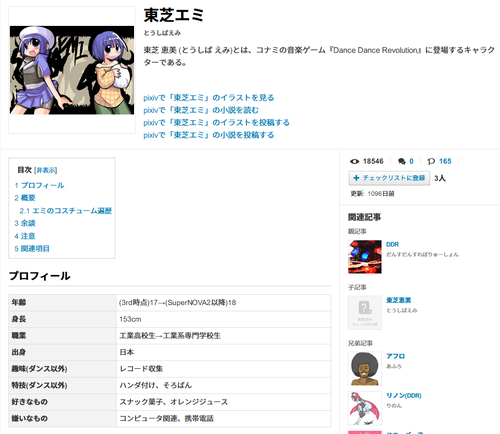500x434 pixels.
Task: Click the プロフィール section heading
Action: pyautogui.click(x=39, y=276)
